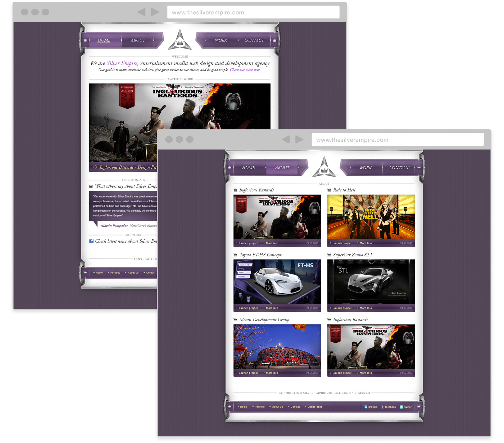The width and height of the screenshot is (504, 443).
Task: Click the back arrow in the front browser window
Action: coord(286,139)
